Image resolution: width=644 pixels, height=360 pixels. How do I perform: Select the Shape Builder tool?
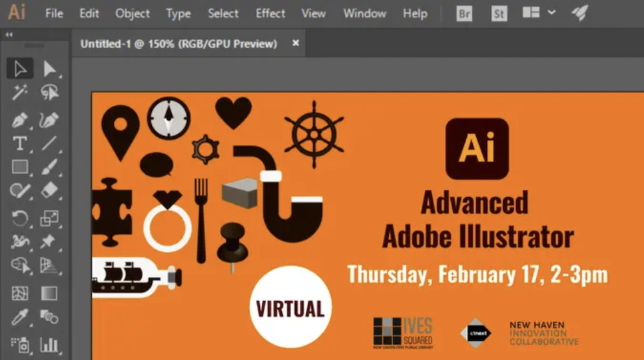[20, 265]
